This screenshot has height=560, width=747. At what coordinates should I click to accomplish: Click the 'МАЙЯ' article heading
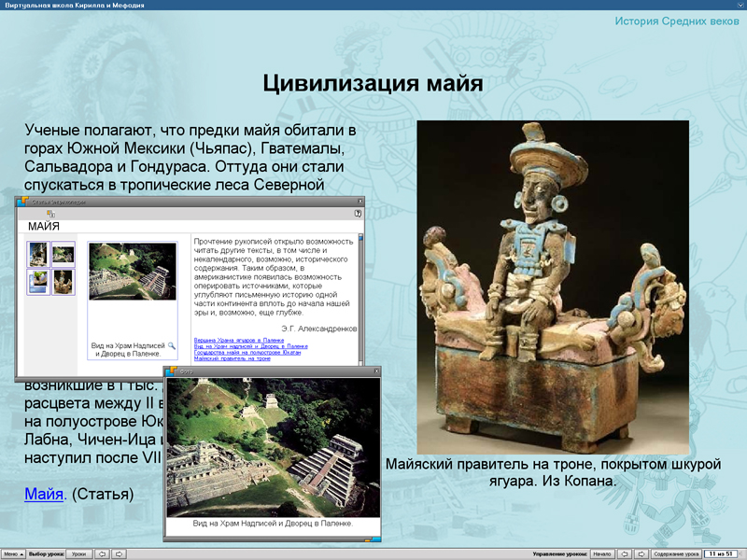pyautogui.click(x=44, y=226)
